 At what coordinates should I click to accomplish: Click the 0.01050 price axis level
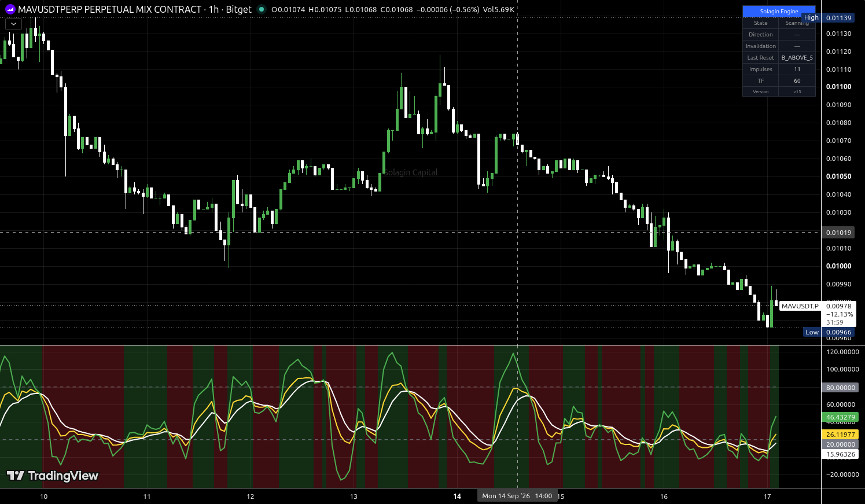click(838, 176)
